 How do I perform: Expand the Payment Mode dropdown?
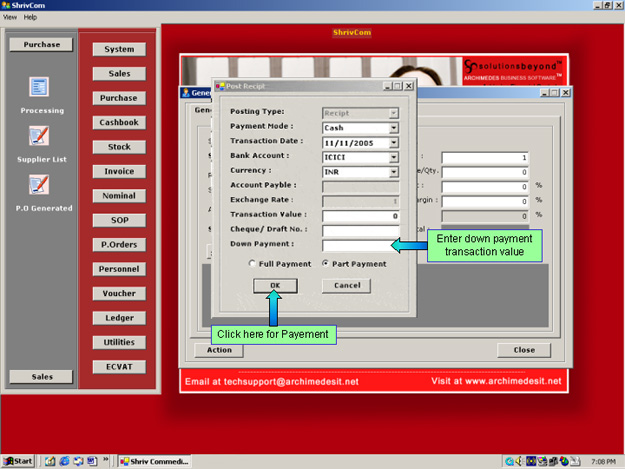click(x=394, y=127)
